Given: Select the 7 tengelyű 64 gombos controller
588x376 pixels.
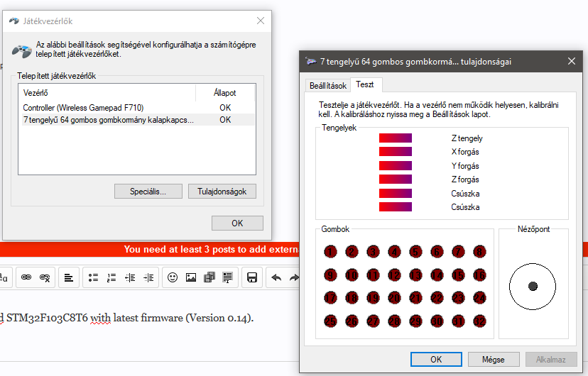Looking at the screenshot, I should pyautogui.click(x=108, y=120).
